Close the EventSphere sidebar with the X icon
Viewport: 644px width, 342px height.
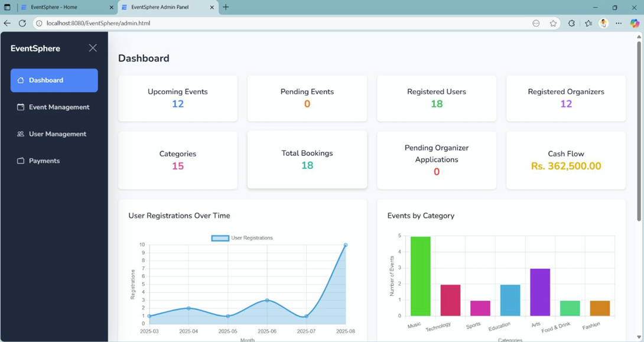click(93, 48)
